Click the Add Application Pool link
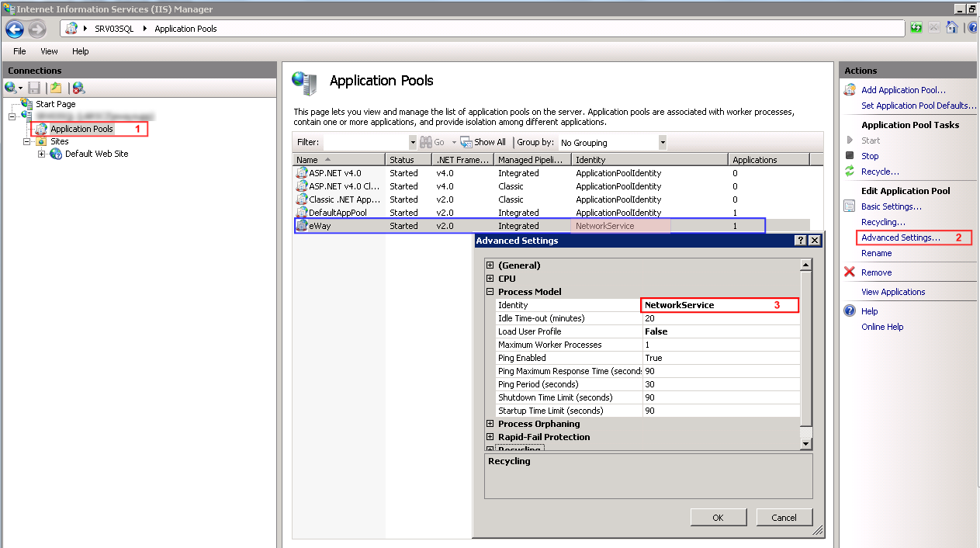This screenshot has height=548, width=980. tap(903, 90)
